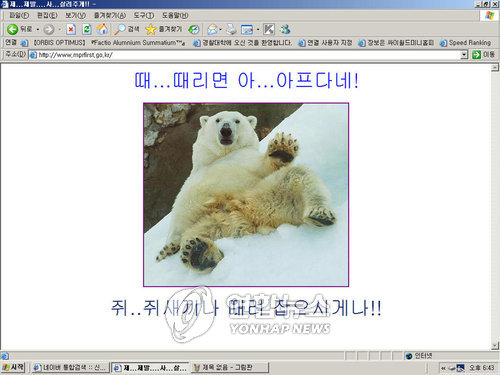Open the address bar URL dropdown
This screenshot has height=375, width=500.
click(x=464, y=55)
